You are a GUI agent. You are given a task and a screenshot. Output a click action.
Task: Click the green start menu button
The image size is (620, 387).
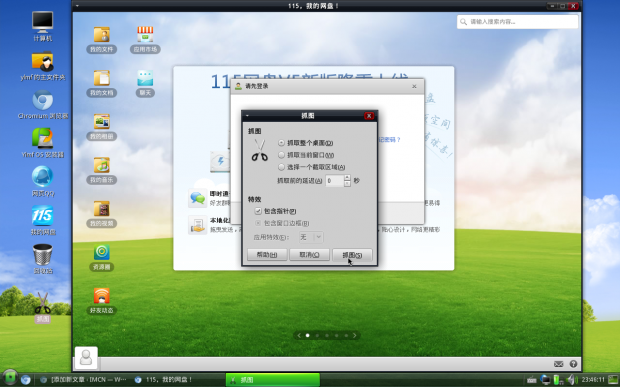coord(10,378)
